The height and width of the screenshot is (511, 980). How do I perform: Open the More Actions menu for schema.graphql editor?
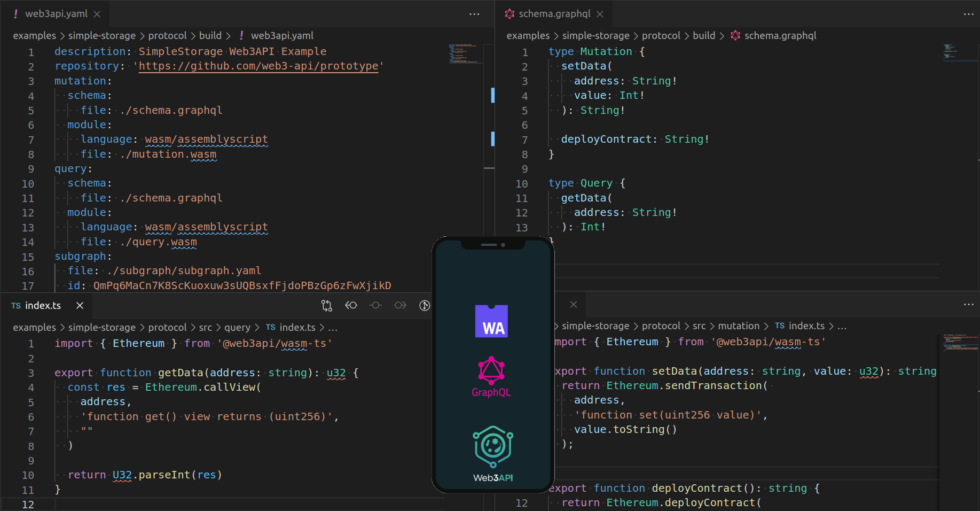968,14
